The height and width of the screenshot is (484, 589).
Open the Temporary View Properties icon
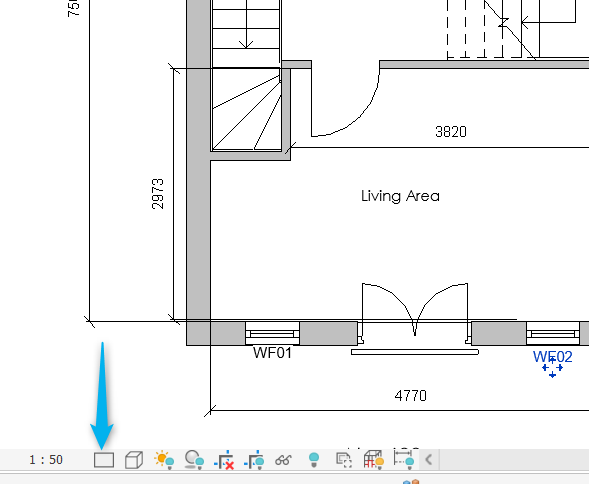pos(344,460)
